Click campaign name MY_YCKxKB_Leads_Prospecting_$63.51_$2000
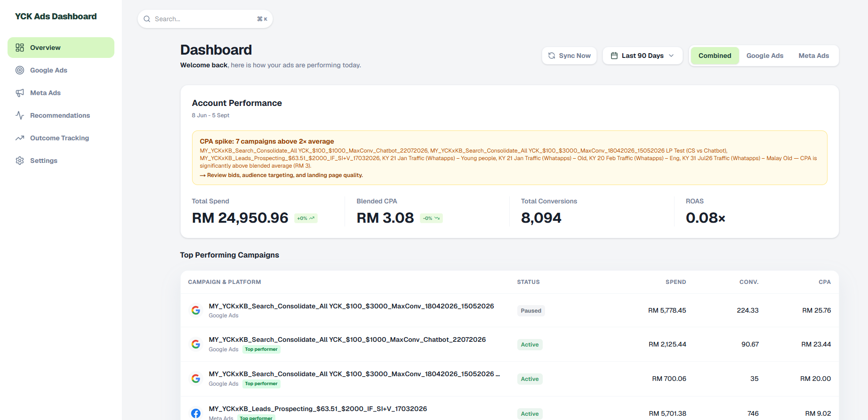Viewport: 868px width, 420px height. 318,409
